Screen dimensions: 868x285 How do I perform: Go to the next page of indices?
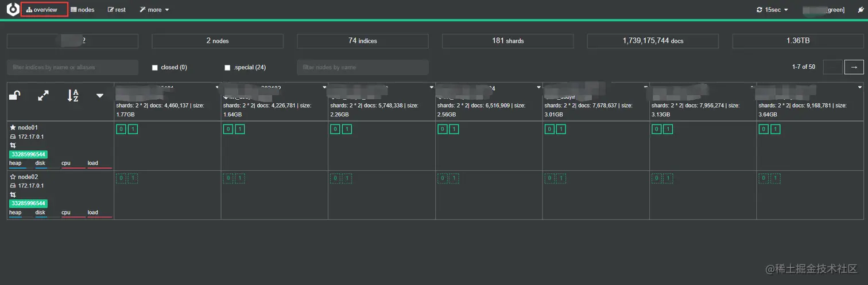click(854, 67)
